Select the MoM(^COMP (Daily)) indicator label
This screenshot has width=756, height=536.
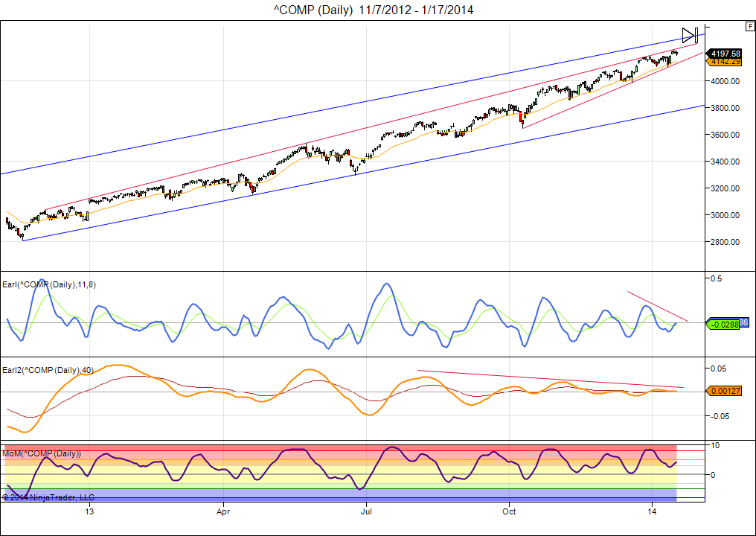coord(42,453)
